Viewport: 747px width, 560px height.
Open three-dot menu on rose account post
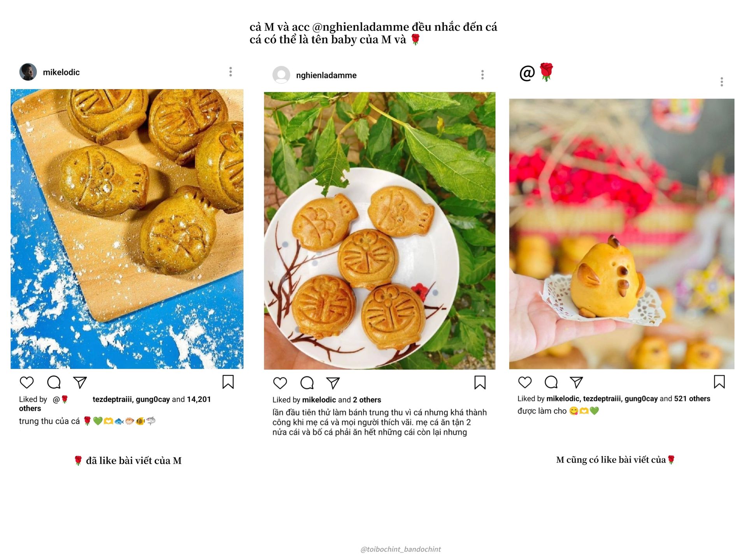722,82
